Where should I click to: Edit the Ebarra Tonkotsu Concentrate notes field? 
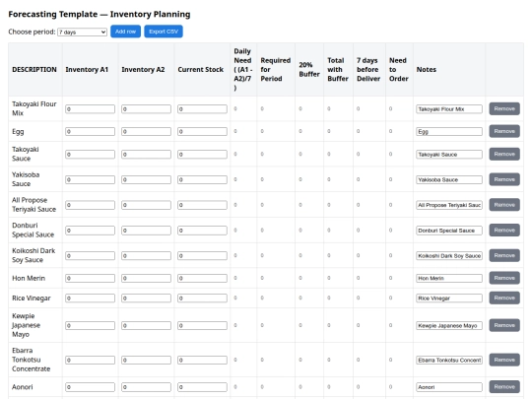point(449,360)
